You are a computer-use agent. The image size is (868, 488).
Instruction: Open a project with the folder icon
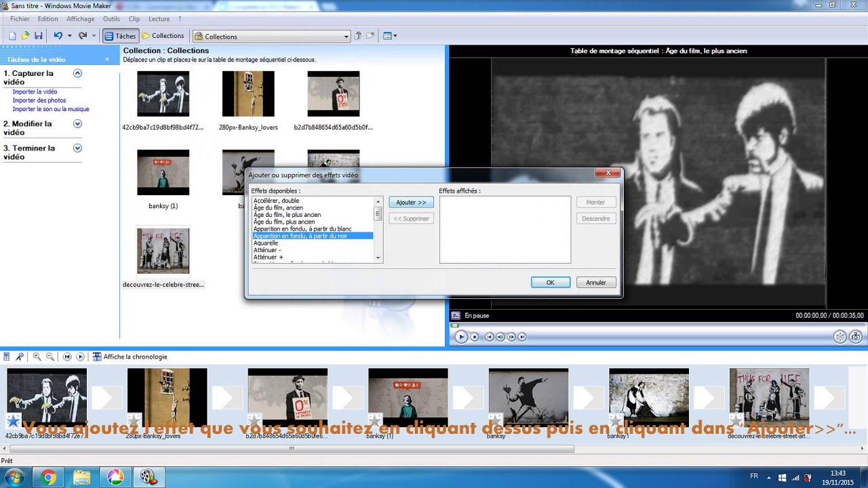click(25, 36)
